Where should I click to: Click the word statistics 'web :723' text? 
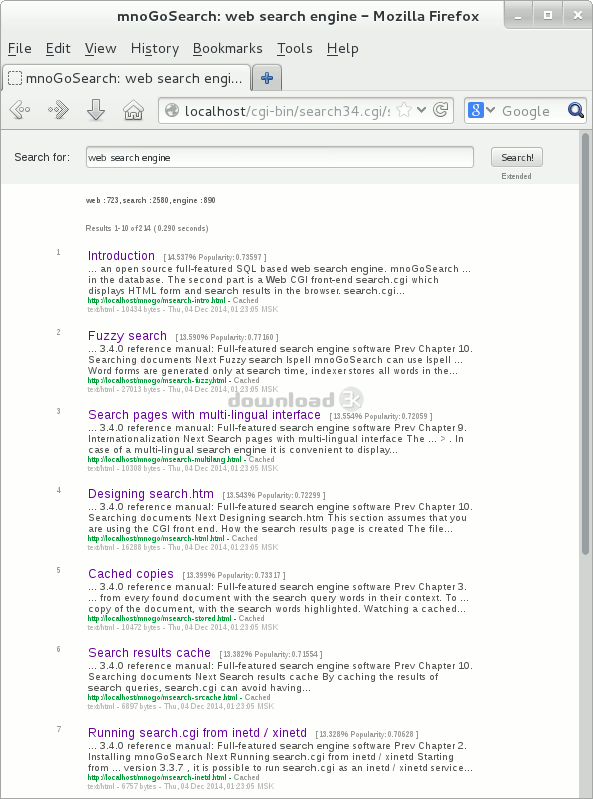(102, 200)
